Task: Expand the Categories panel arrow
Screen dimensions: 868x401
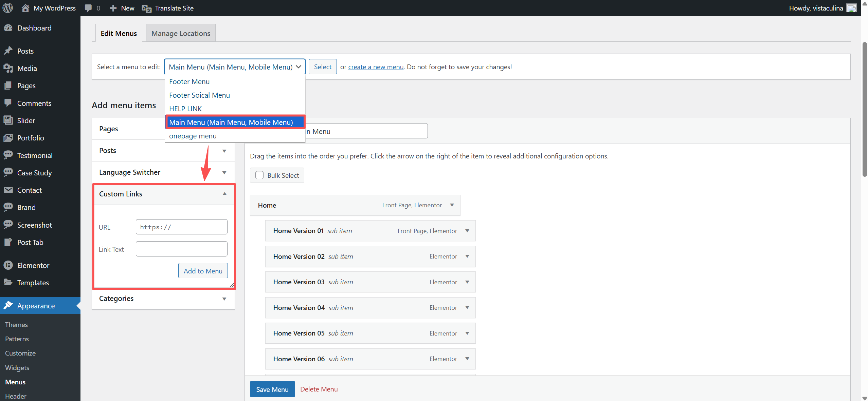Action: 224,299
